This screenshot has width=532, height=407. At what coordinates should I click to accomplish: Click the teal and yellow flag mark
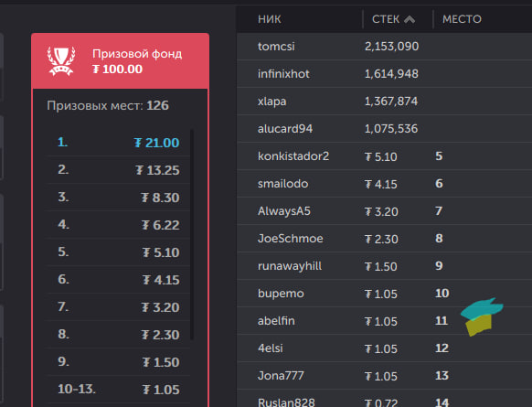point(481,316)
